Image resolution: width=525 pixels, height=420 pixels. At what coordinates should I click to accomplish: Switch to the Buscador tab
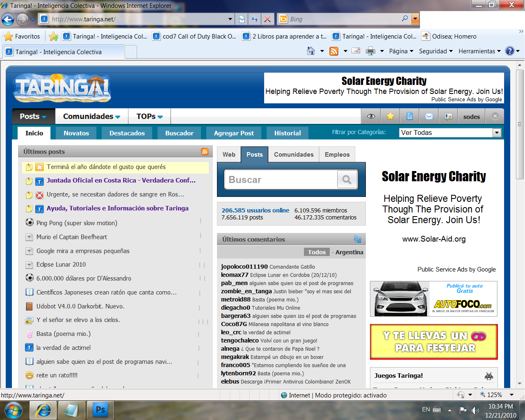(179, 133)
